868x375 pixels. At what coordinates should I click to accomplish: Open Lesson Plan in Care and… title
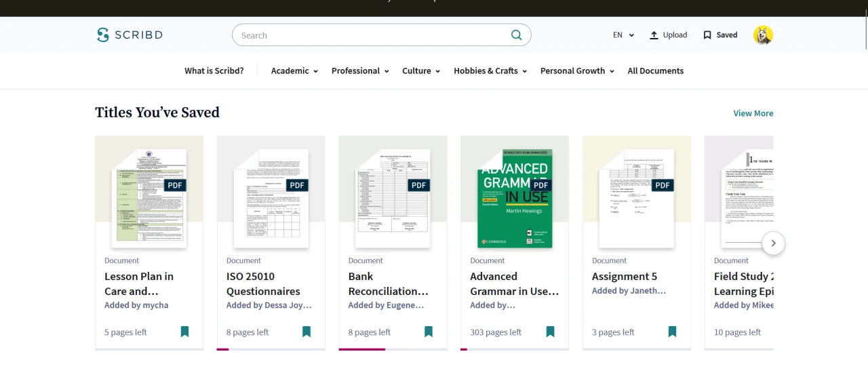click(x=139, y=283)
